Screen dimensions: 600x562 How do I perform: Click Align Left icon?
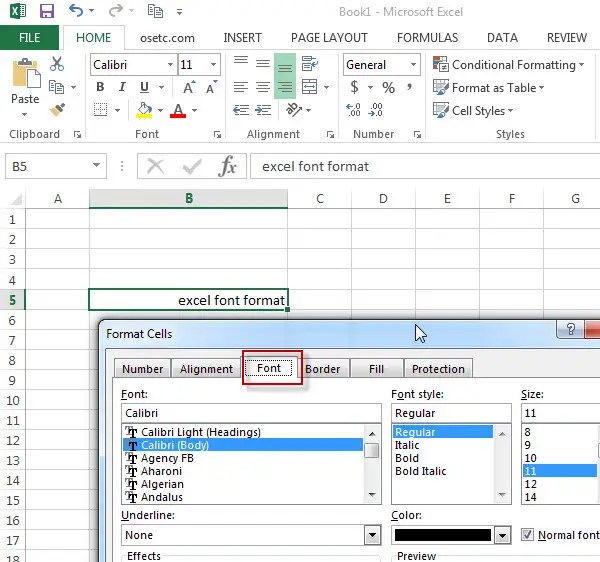(241, 87)
